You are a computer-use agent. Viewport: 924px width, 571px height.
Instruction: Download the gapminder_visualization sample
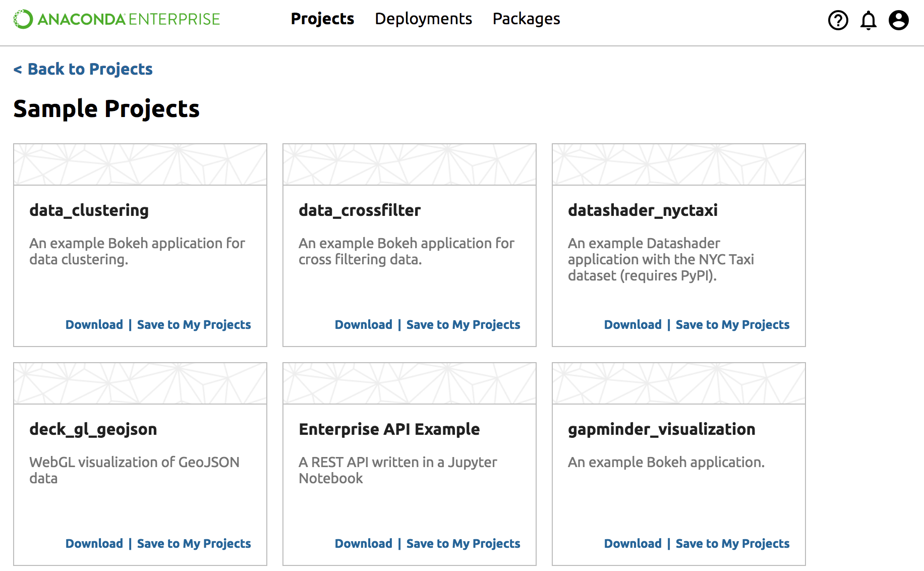(x=633, y=543)
